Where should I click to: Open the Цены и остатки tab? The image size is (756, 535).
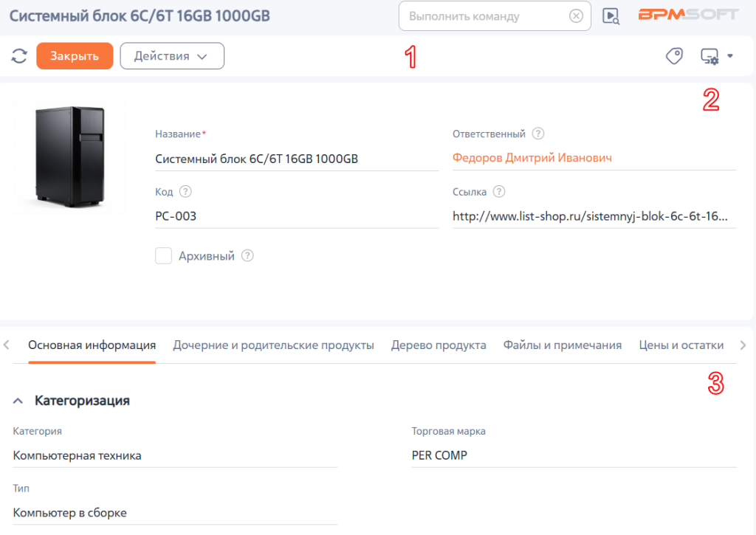[x=681, y=345]
